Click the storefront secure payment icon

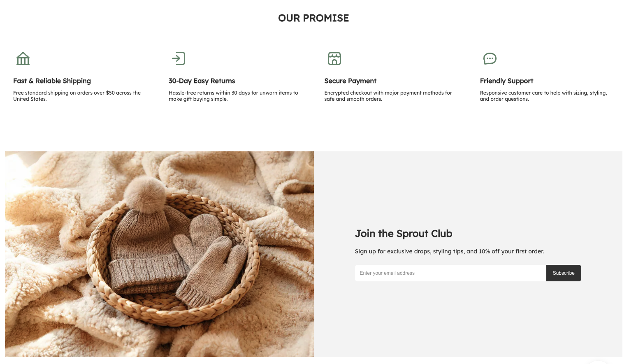point(334,58)
